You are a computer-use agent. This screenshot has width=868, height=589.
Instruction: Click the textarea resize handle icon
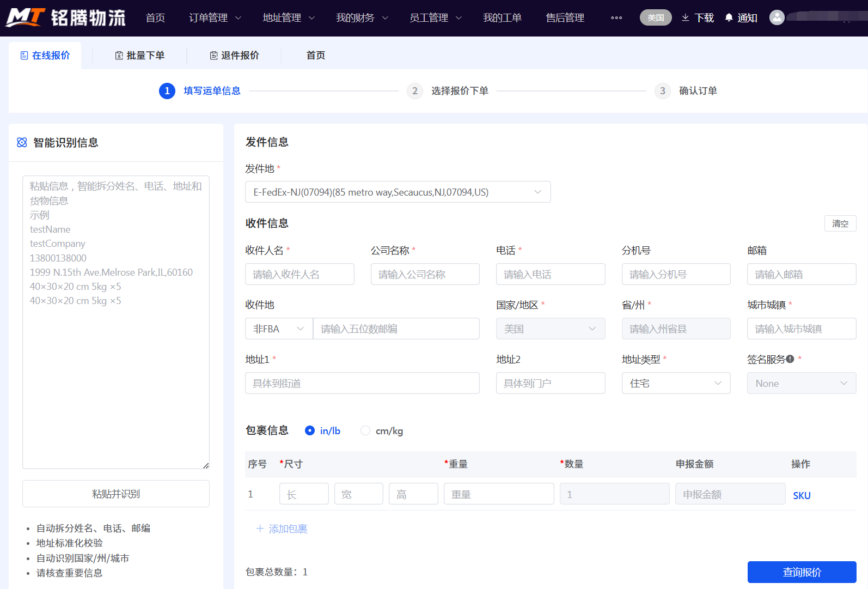[x=205, y=465]
